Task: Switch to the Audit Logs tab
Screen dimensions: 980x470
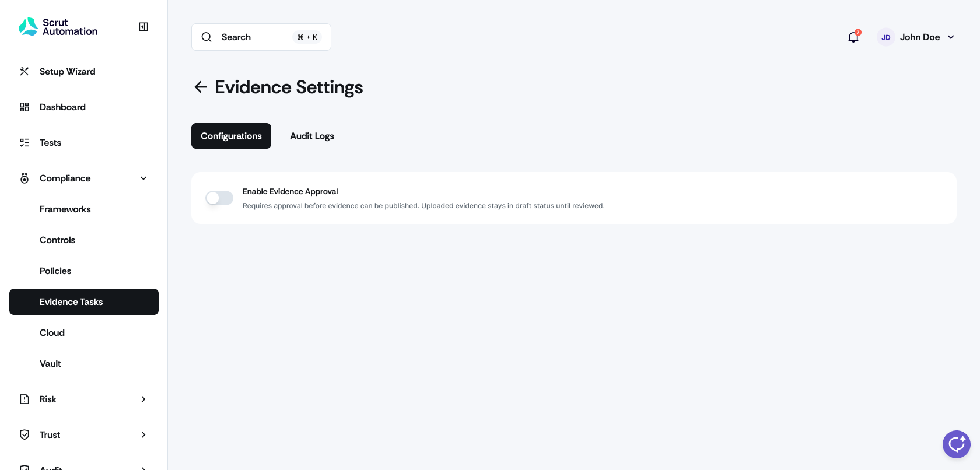Action: click(312, 136)
